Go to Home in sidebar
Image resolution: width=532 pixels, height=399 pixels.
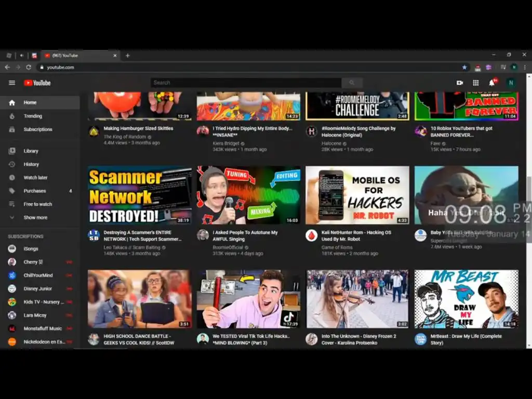click(x=39, y=102)
